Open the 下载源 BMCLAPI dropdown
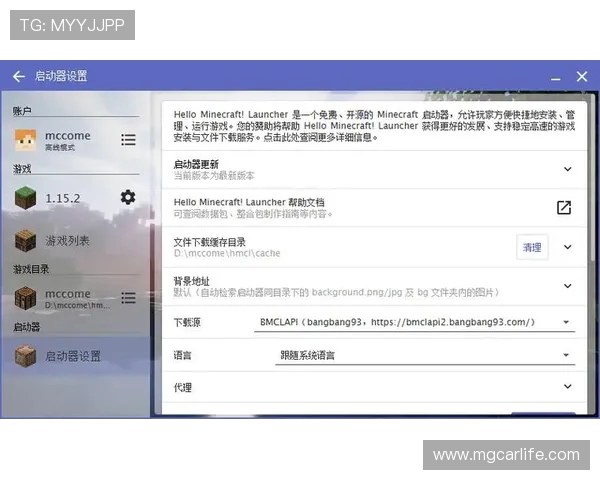Image resolution: width=600 pixels, height=480 pixels. point(414,322)
